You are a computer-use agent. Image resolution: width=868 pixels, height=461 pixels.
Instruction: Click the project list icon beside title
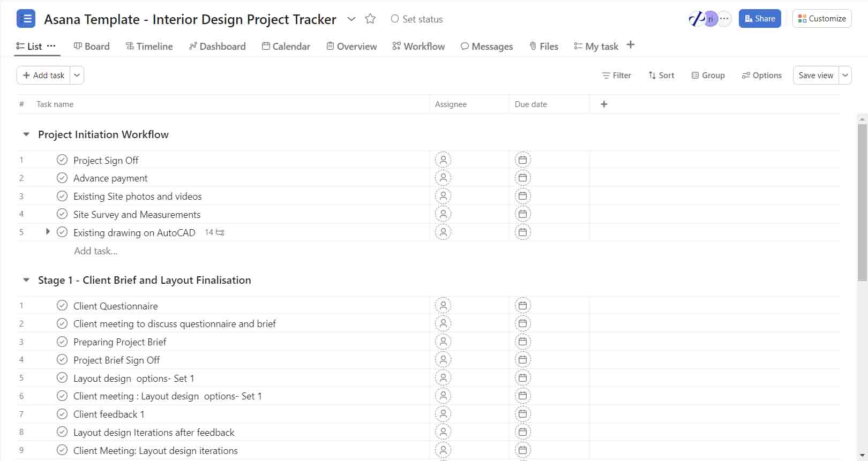[x=26, y=19]
